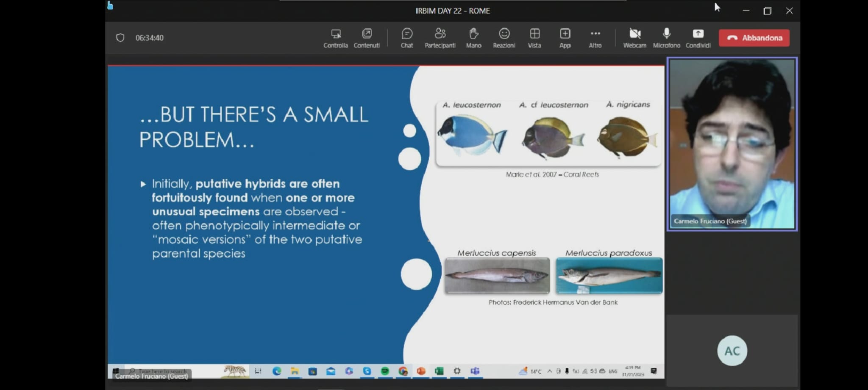
Task: Open the meeting Chat panel
Action: click(407, 38)
